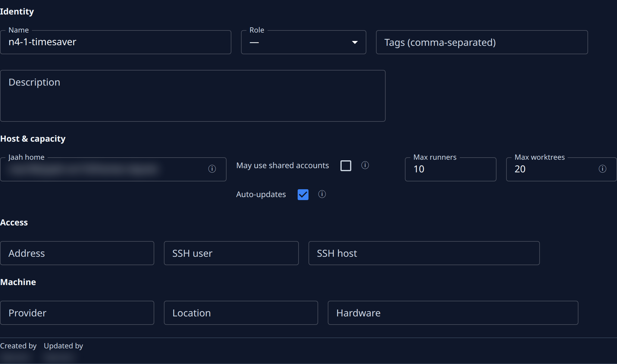This screenshot has height=364, width=617.
Task: Click the Auto-updates label text
Action: tap(261, 194)
